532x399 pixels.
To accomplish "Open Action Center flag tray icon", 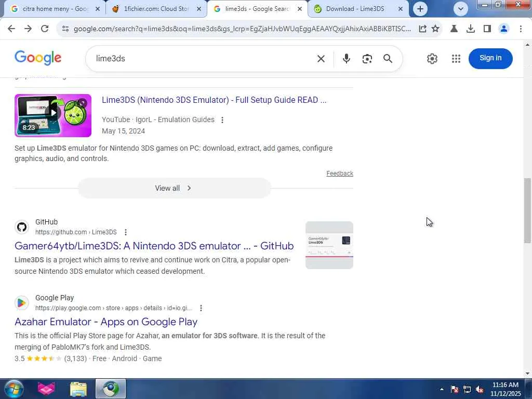I will point(455,389).
